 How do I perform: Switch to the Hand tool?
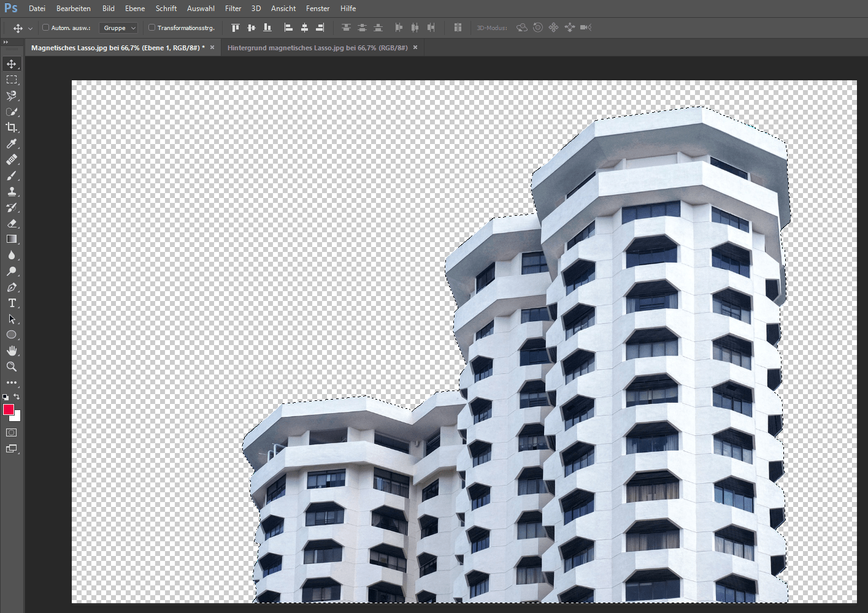(11, 351)
